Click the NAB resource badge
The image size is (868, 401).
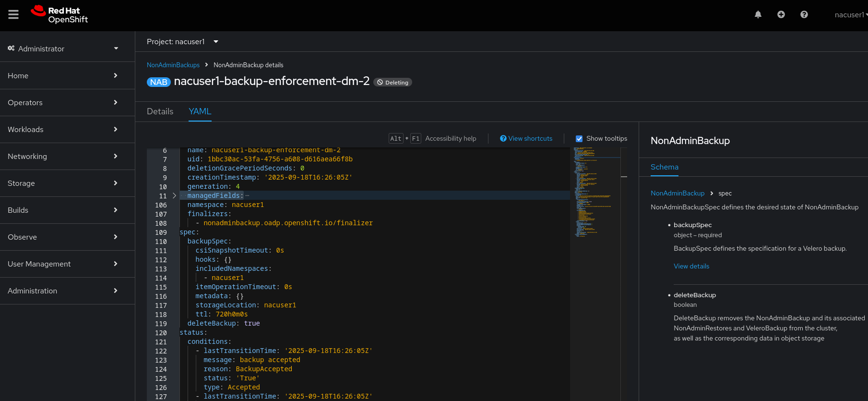(x=158, y=82)
